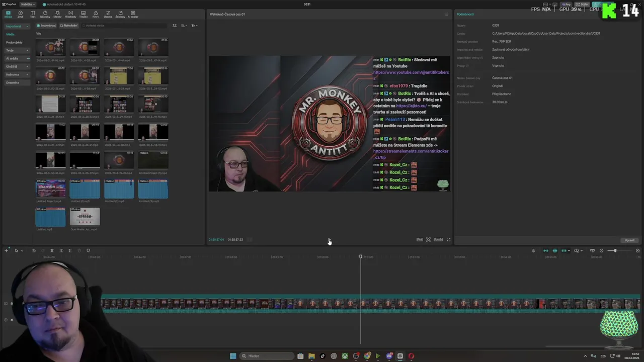Redo the last action

[43, 250]
